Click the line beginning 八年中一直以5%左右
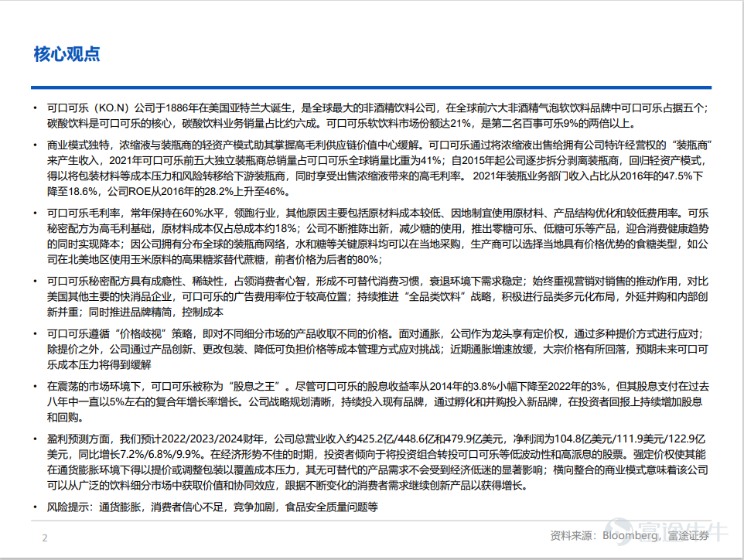744x560 pixels. pyautogui.click(x=374, y=402)
